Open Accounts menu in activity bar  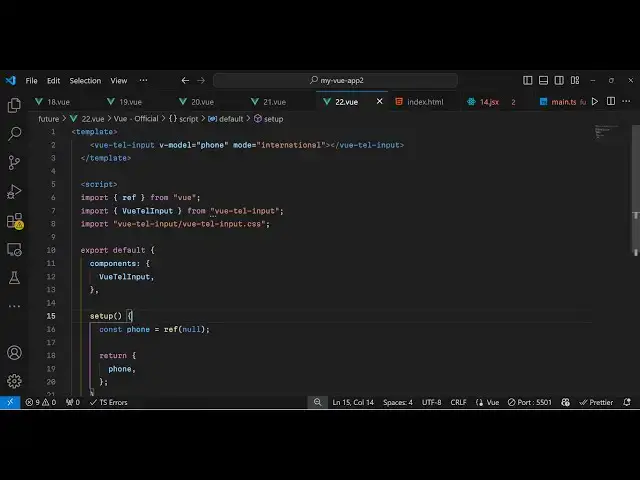point(14,353)
